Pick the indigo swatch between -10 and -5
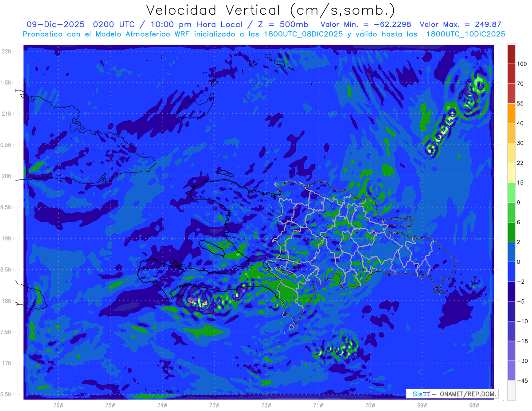Viewport: 532px width, 411px height. [x=511, y=311]
